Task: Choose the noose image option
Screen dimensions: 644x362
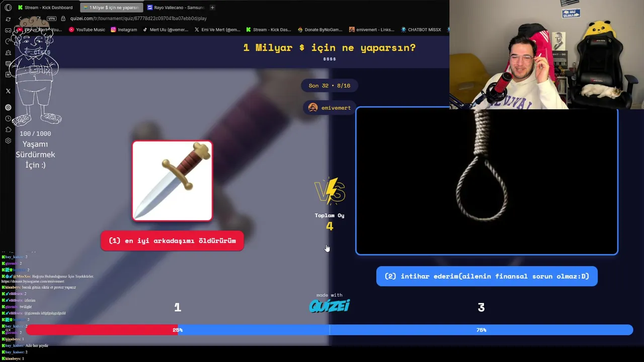Action: click(487, 181)
